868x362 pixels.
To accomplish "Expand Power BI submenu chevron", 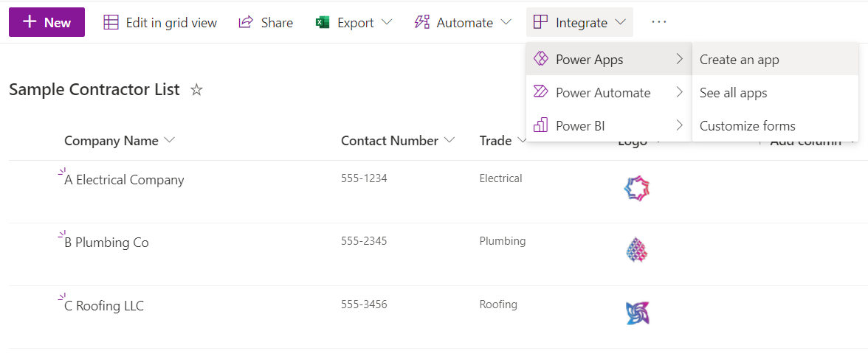I will coord(680,125).
